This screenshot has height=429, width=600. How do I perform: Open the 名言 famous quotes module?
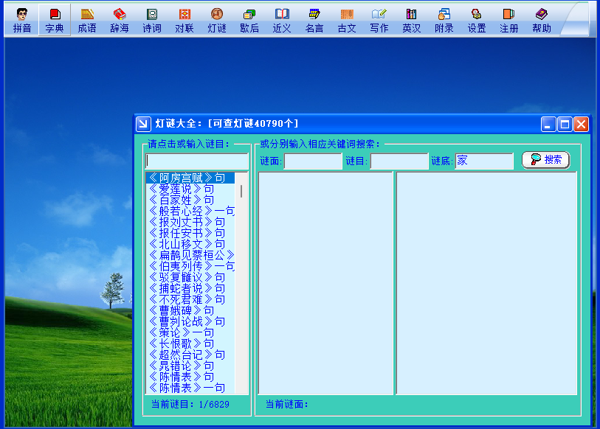click(x=314, y=20)
